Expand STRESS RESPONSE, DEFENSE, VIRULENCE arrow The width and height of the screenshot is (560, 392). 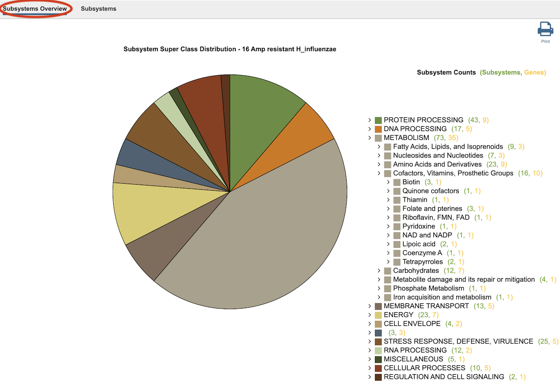pos(369,341)
